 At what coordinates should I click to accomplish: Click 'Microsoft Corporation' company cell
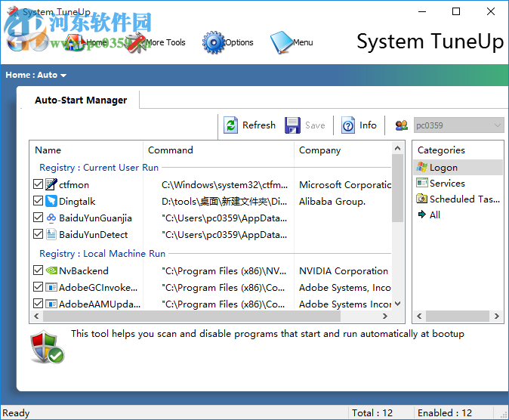(345, 184)
